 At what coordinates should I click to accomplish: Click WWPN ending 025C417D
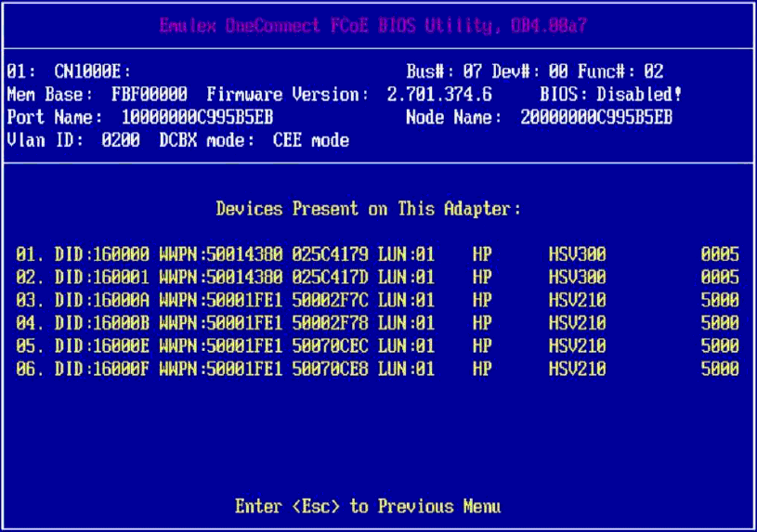[x=331, y=277]
